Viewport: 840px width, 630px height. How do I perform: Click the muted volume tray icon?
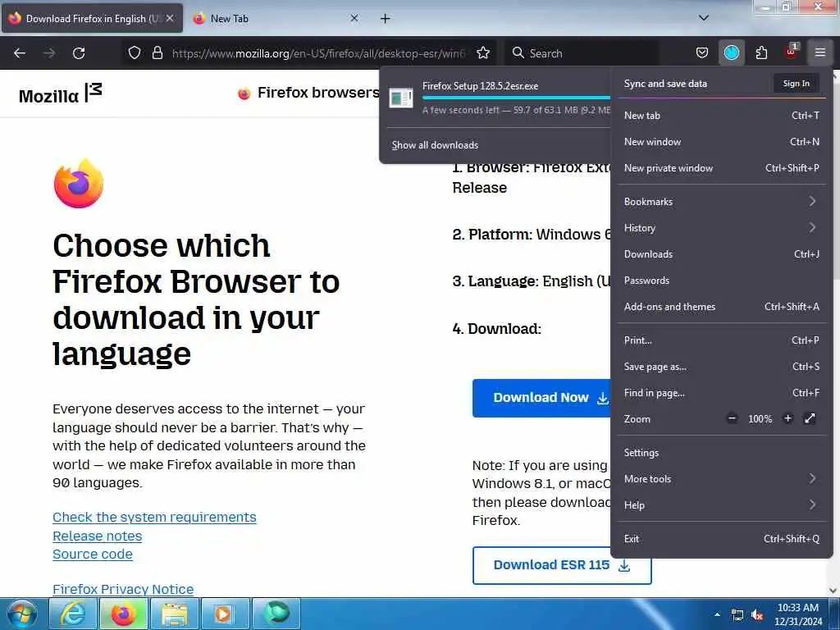point(757,615)
